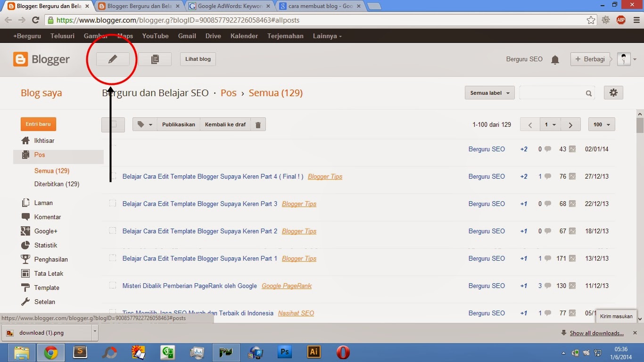644x362 pixels.
Task: Click the trash delete icon in toolbar
Action: 258,124
